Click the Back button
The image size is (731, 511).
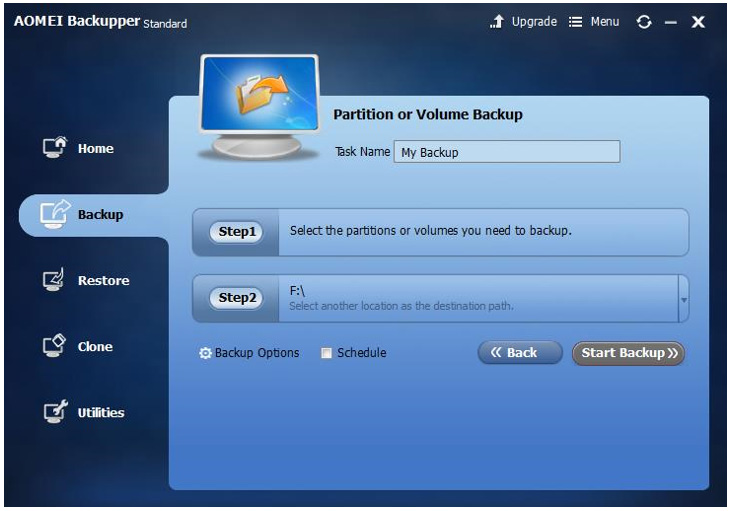click(520, 352)
